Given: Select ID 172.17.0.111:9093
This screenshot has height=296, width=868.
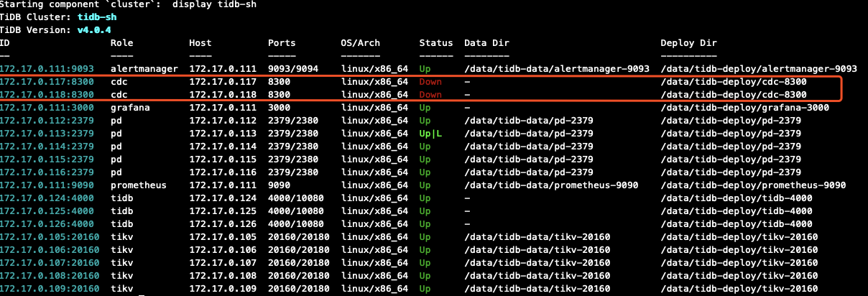Looking at the screenshot, I should pyautogui.click(x=47, y=69).
